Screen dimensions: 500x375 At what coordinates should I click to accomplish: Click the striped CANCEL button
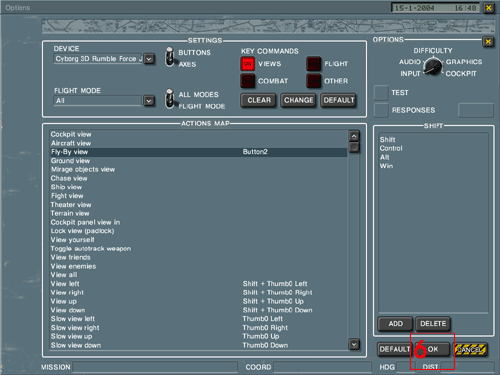coord(471,349)
